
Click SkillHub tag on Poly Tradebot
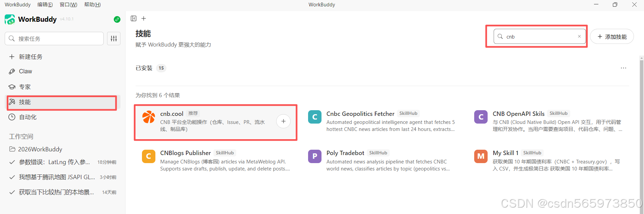pyautogui.click(x=378, y=153)
